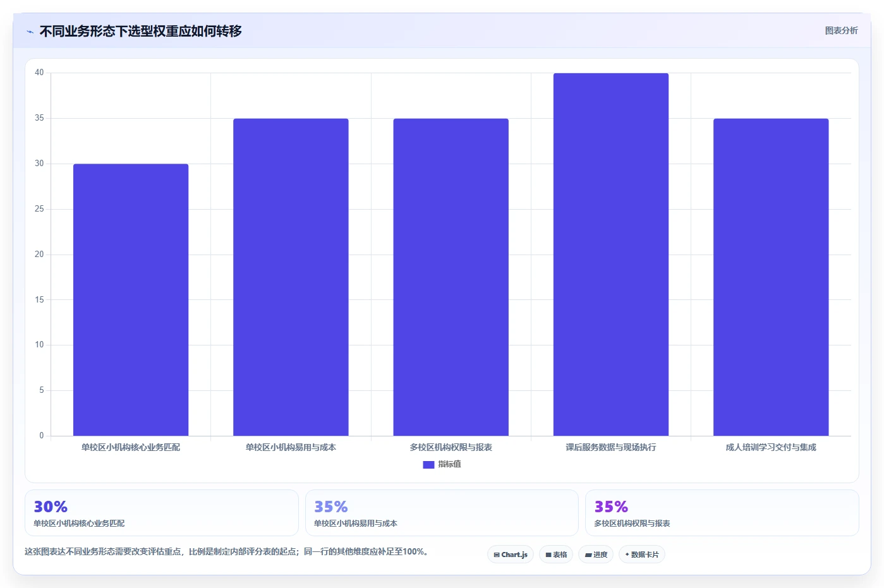
Task: Click the icon inside the 数据卡片 tag
Action: pos(627,555)
